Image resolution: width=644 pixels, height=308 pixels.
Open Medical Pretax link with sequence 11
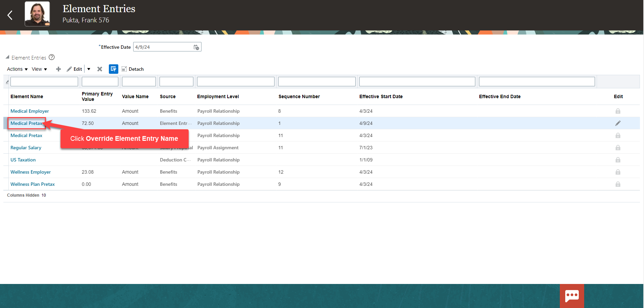tap(26, 135)
